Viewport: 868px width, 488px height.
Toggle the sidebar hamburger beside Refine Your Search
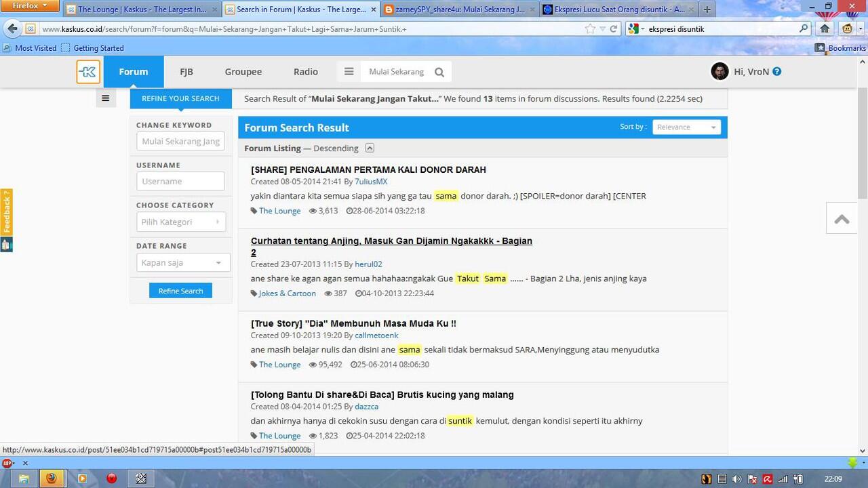(x=105, y=98)
